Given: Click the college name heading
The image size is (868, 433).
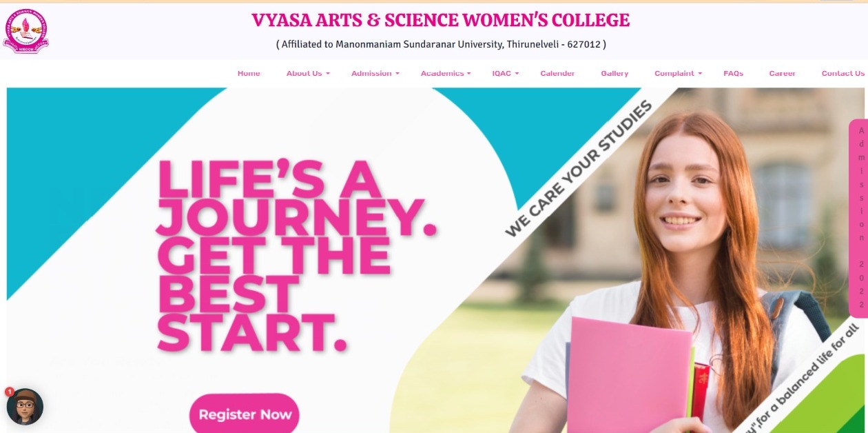Looking at the screenshot, I should (441, 21).
